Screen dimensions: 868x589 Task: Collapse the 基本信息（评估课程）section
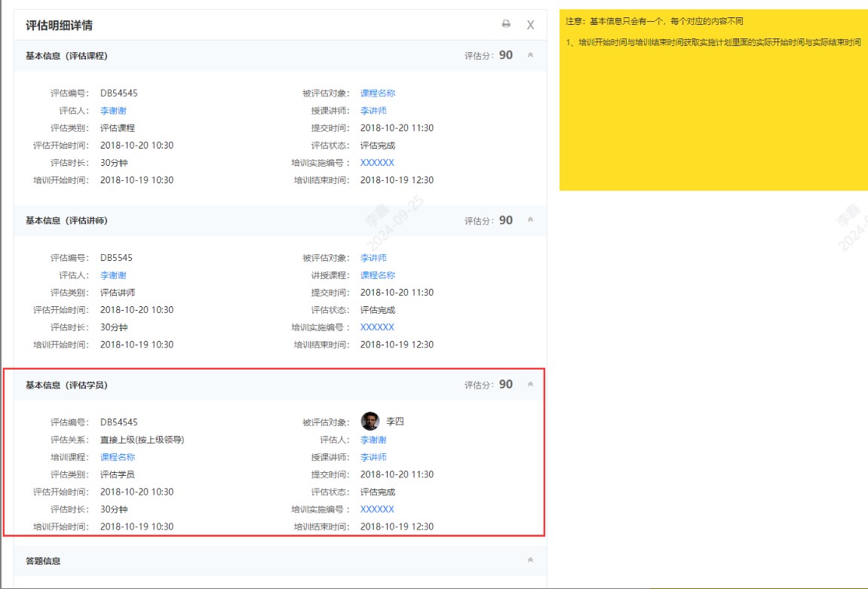530,54
